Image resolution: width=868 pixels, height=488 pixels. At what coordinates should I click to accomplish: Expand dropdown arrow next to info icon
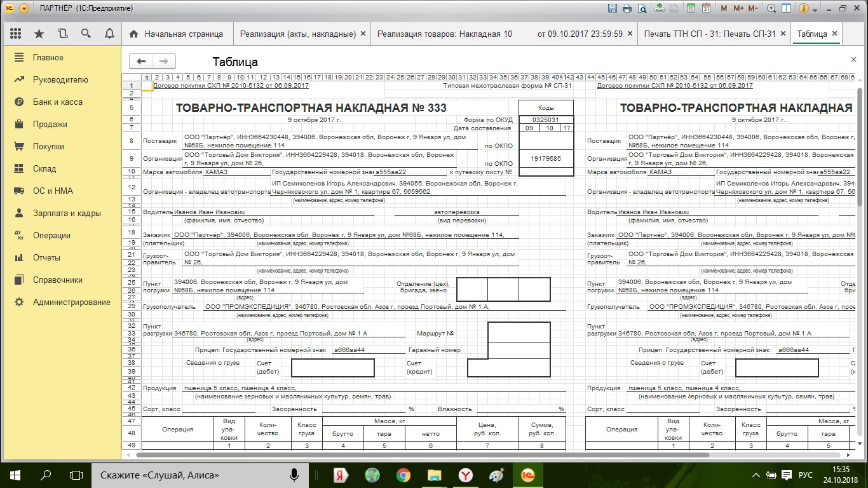click(815, 10)
